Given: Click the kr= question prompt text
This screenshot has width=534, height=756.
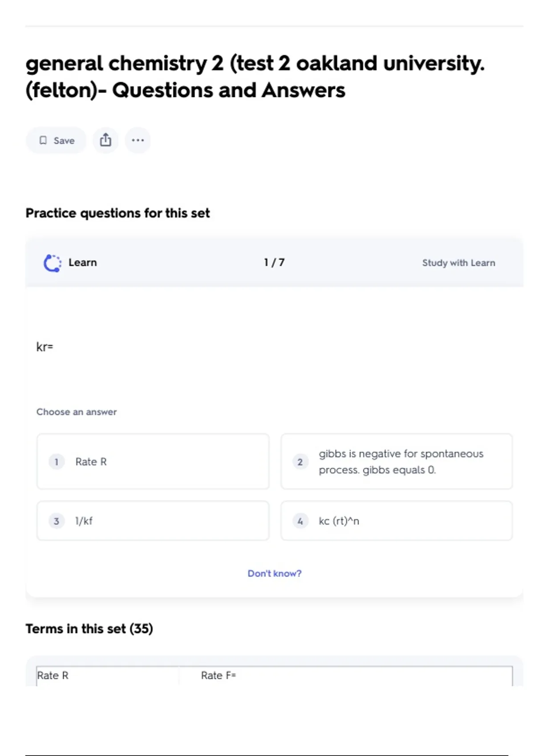Looking at the screenshot, I should tap(44, 347).
